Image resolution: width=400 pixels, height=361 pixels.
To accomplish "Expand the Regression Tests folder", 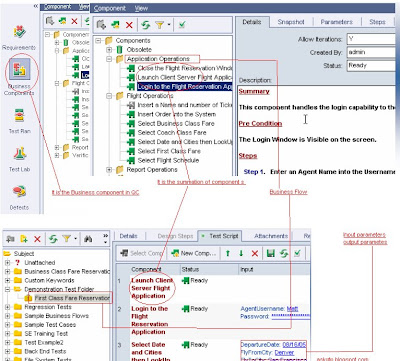I will [x=7, y=307].
